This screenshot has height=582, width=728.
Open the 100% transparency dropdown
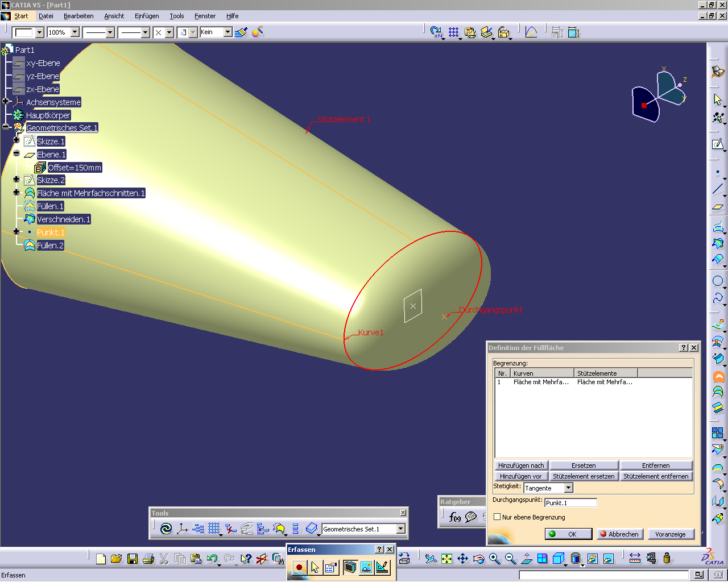point(75,32)
